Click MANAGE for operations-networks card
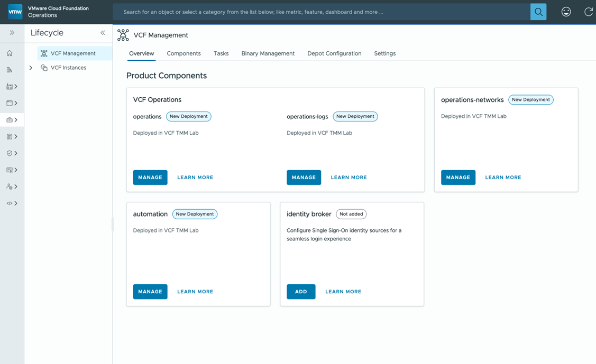This screenshot has height=364, width=596. click(458, 178)
